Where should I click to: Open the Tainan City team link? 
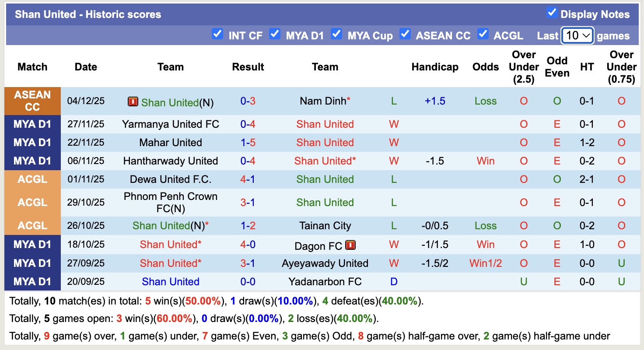pos(325,225)
